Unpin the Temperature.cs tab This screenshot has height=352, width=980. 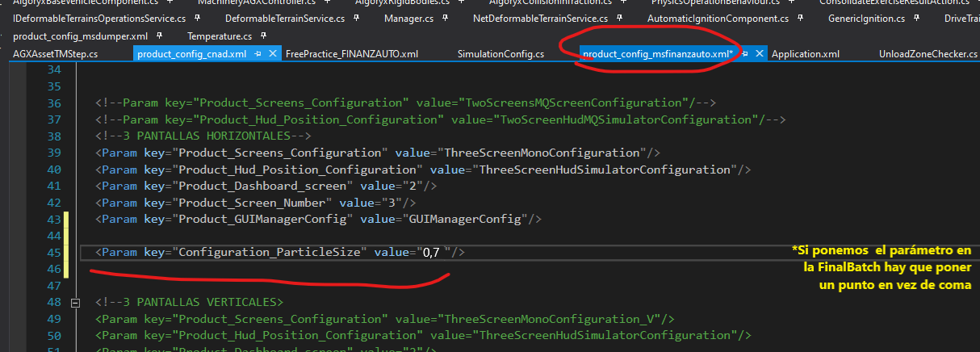264,36
